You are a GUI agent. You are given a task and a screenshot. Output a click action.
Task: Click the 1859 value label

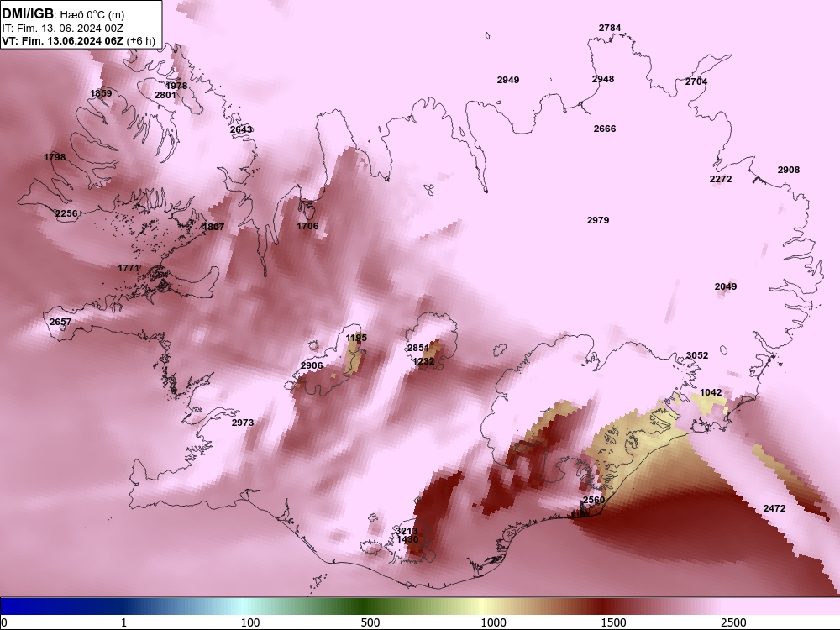pos(101,93)
